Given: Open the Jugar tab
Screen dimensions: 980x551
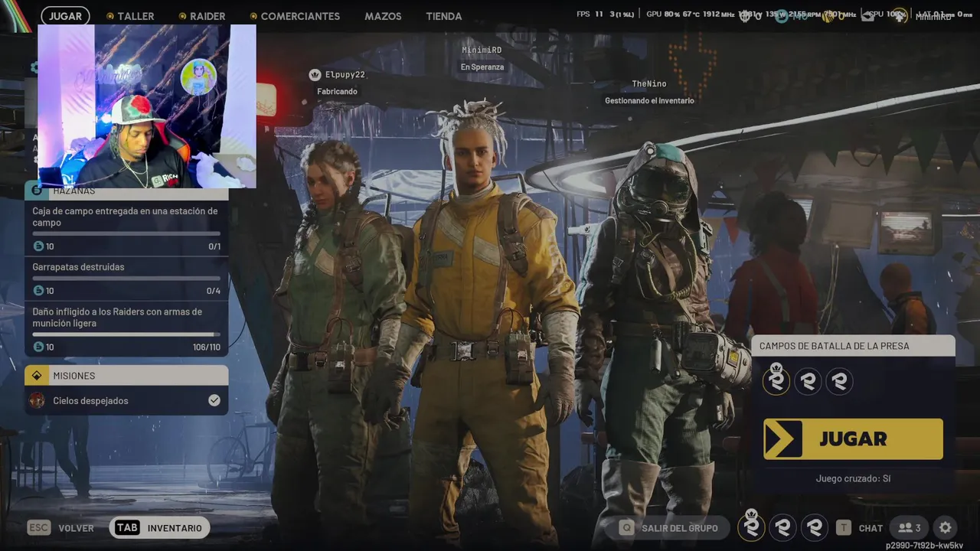Looking at the screenshot, I should click(x=66, y=16).
